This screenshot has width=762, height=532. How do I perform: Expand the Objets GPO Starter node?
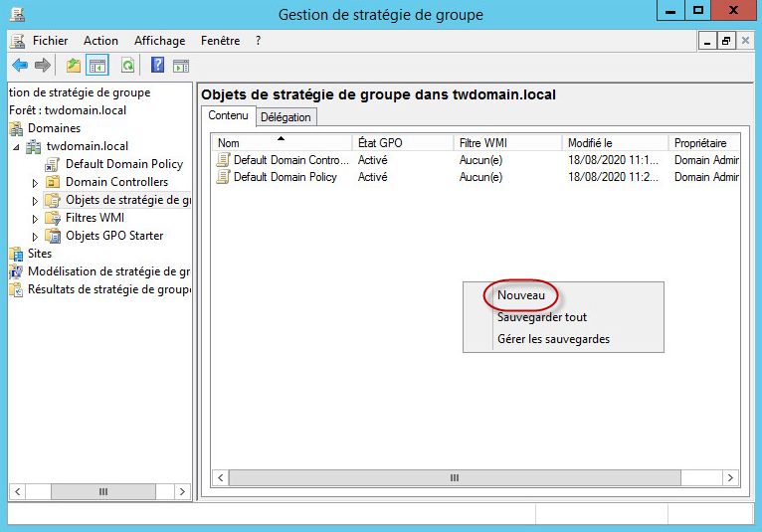tap(36, 237)
